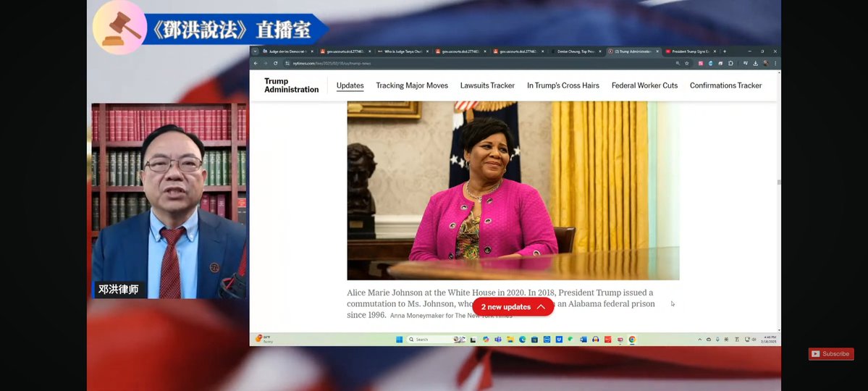The image size is (868, 391).
Task: Launch Microsoft Edge from taskbar
Action: pyautogui.click(x=523, y=340)
